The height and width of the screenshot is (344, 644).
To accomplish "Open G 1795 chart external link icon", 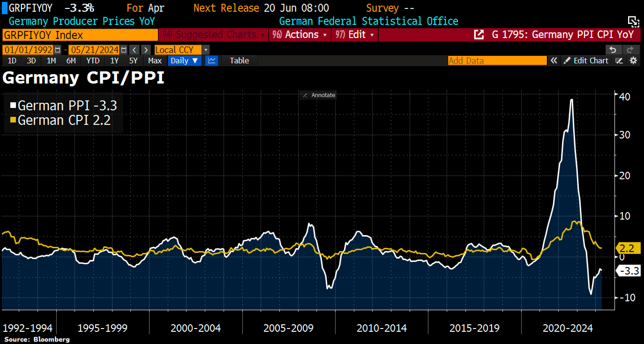I will (479, 34).
